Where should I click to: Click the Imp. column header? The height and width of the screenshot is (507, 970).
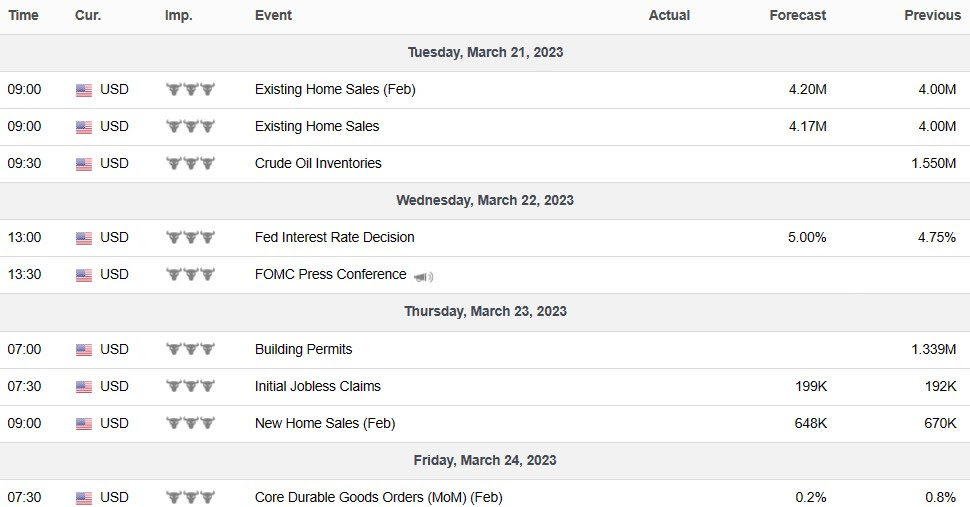[178, 15]
